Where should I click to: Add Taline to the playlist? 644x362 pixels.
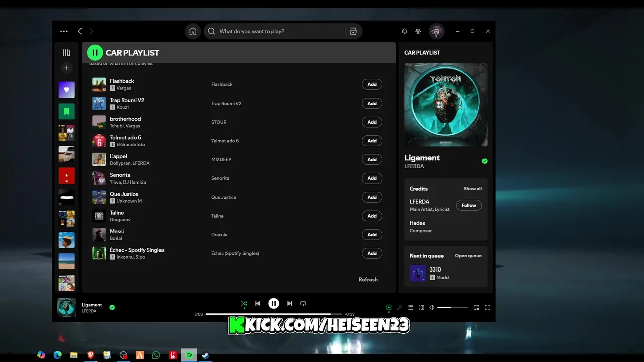(x=372, y=216)
